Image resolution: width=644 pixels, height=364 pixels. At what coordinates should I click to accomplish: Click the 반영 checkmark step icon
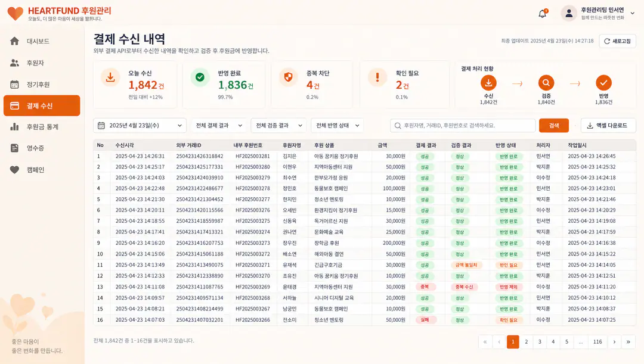[603, 83]
